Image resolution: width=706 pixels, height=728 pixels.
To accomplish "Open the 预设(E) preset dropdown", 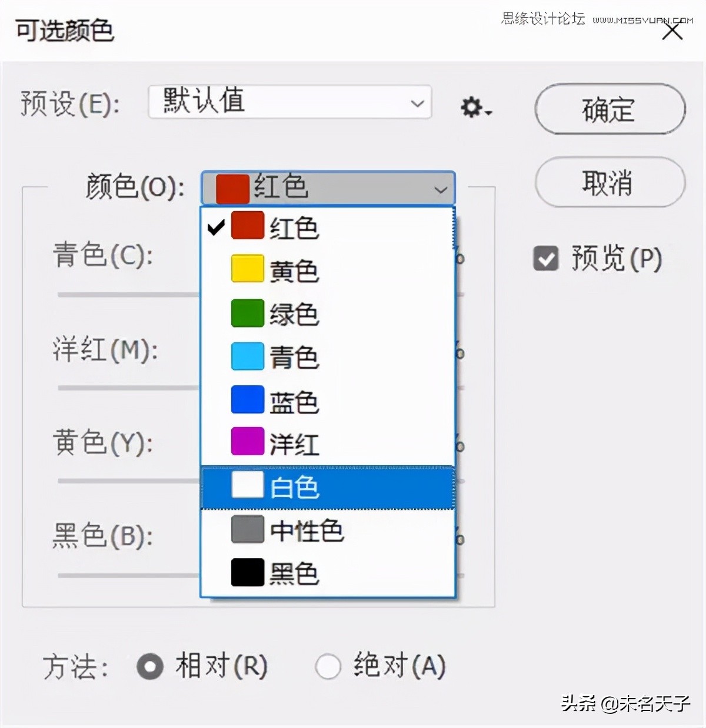I will click(288, 102).
